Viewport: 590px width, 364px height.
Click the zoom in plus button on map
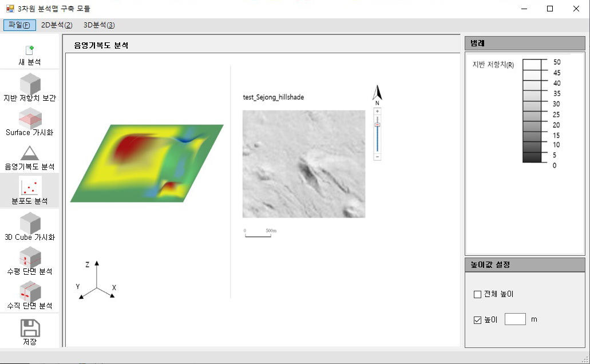pyautogui.click(x=377, y=111)
